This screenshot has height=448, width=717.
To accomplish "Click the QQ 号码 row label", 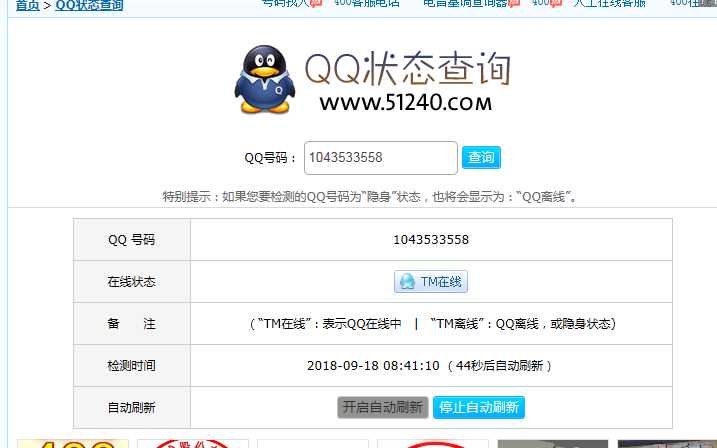I will tap(132, 240).
